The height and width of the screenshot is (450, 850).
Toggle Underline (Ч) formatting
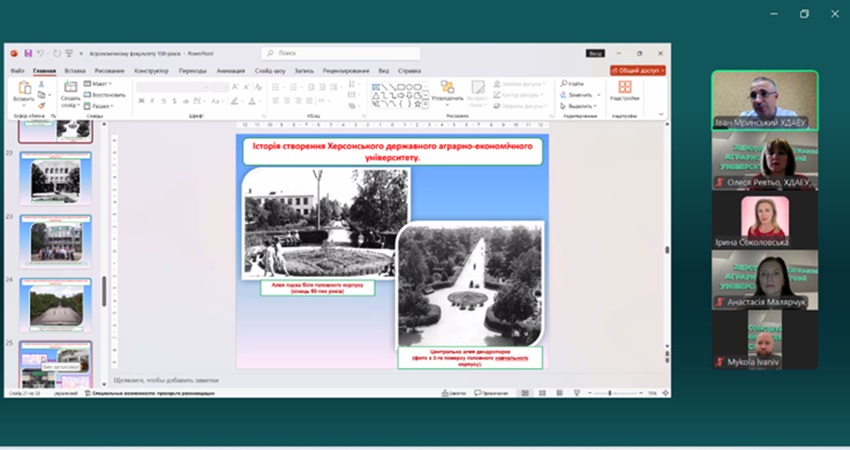click(x=163, y=101)
